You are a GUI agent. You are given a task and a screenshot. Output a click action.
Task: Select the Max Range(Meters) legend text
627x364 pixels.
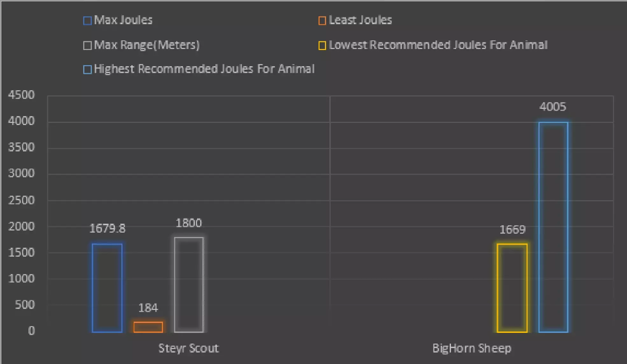(x=147, y=45)
